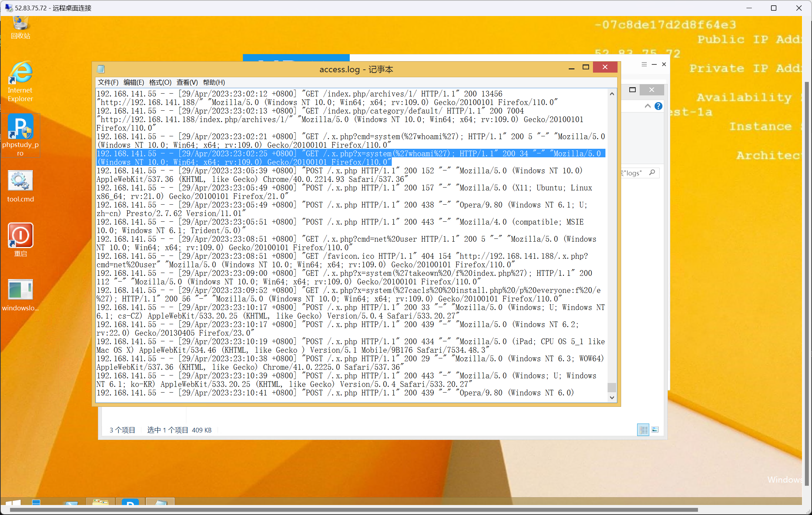Viewport: 812px width, 515px height.
Task: Switch to large icons view in Explorer
Action: [655, 430]
